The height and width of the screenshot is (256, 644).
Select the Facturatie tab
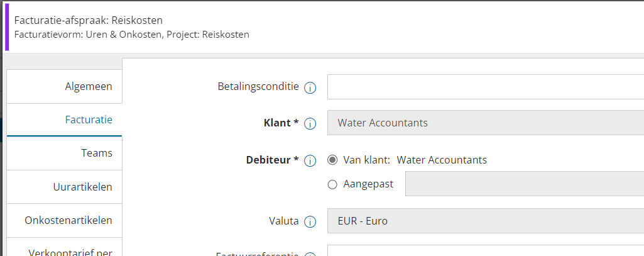coord(65,120)
